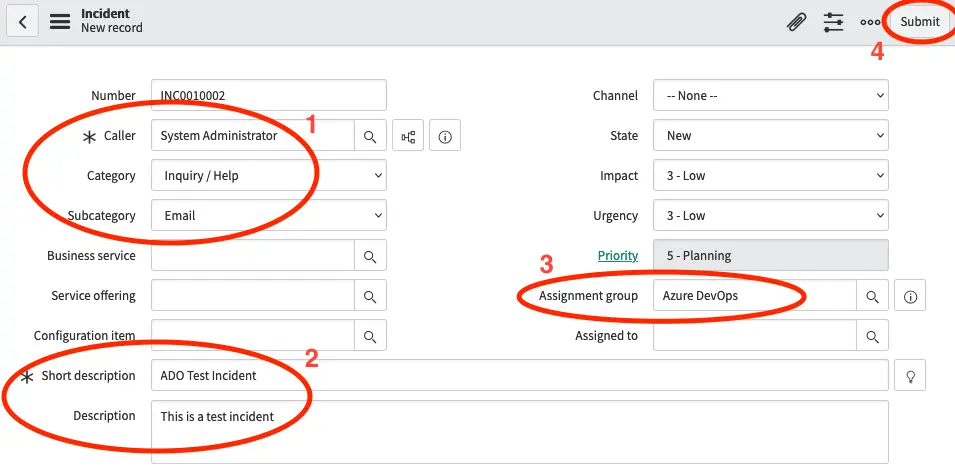
Task: Open the Business service lookup icon
Action: pyautogui.click(x=370, y=256)
